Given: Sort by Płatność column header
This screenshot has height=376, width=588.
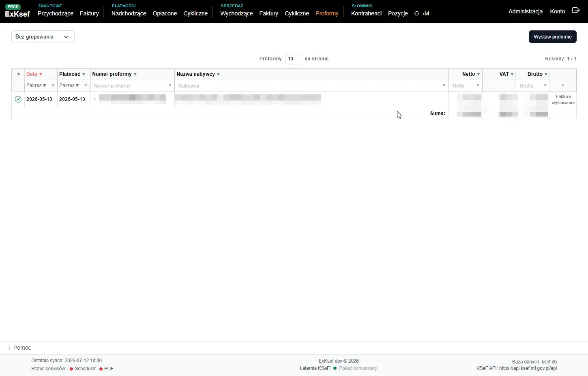Looking at the screenshot, I should [x=72, y=74].
